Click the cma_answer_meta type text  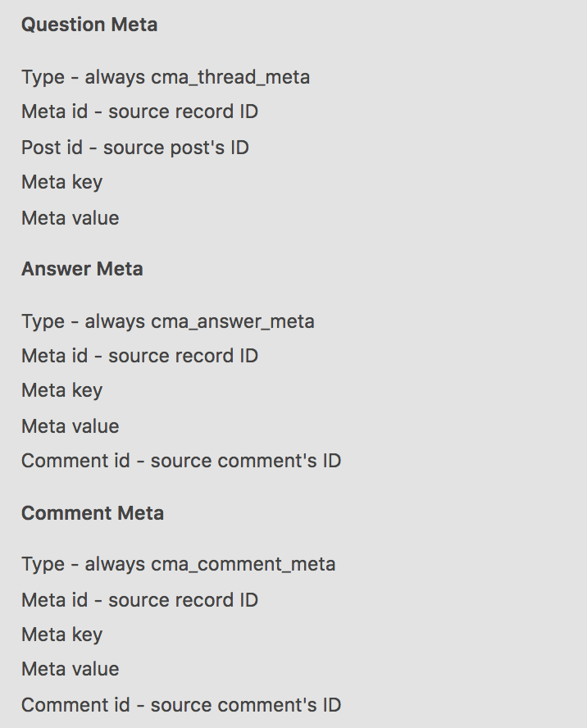233,321
